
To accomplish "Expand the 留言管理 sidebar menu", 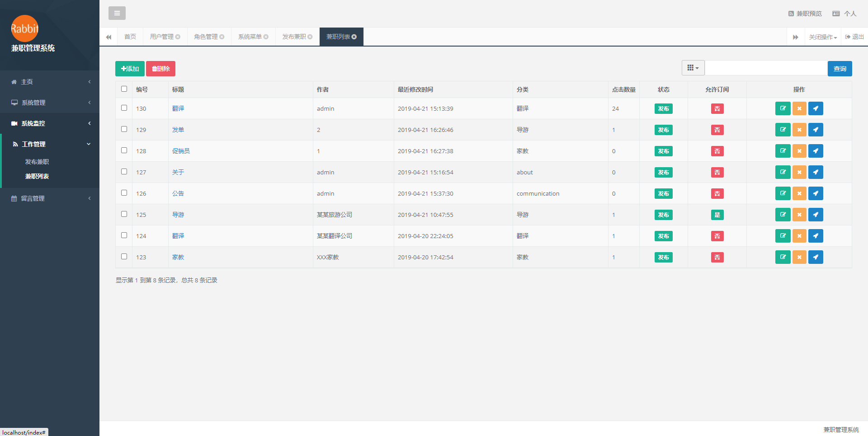I will [x=50, y=198].
